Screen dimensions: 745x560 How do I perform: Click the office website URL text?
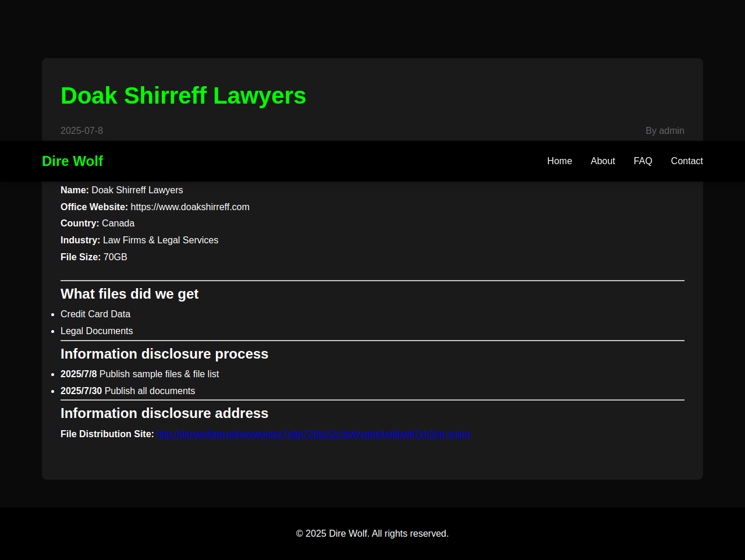[190, 207]
